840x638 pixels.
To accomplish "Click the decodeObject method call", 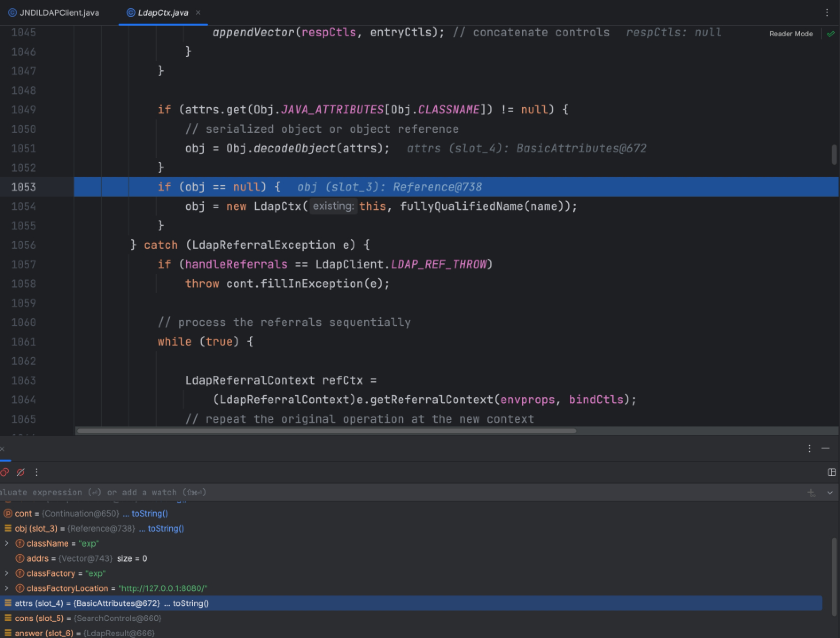I will [295, 148].
